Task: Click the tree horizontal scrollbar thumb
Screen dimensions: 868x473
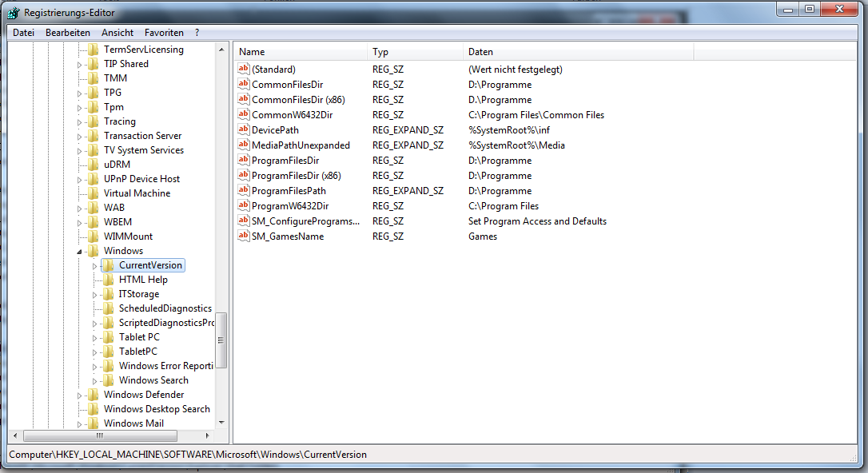Action: [100, 435]
